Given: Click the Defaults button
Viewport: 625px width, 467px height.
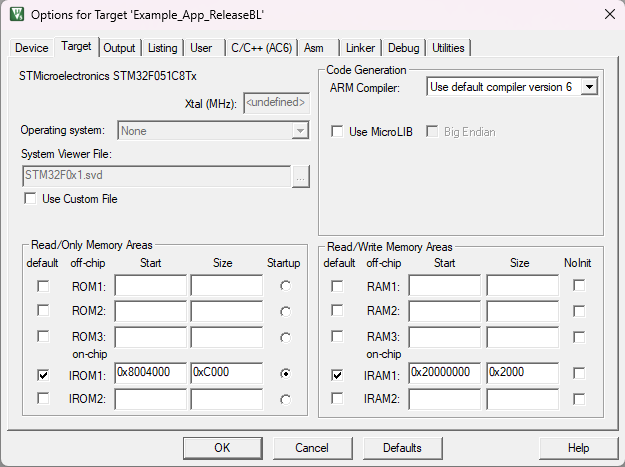Looking at the screenshot, I should [402, 448].
